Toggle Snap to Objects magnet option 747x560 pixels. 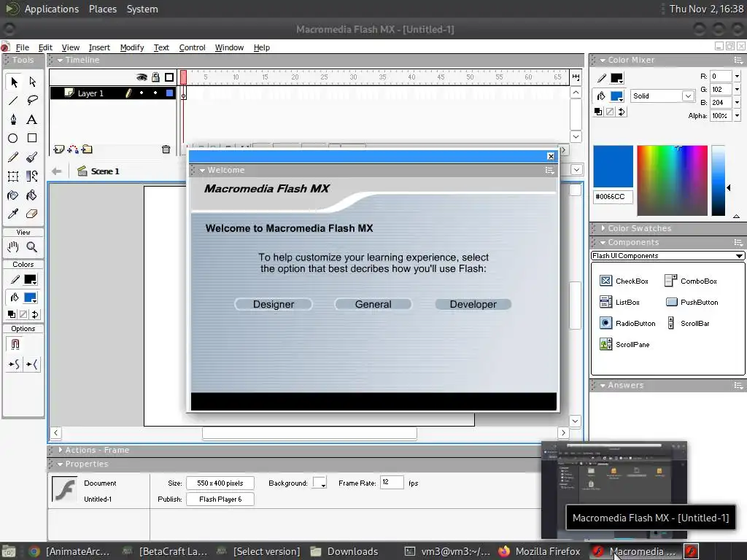coord(15,344)
